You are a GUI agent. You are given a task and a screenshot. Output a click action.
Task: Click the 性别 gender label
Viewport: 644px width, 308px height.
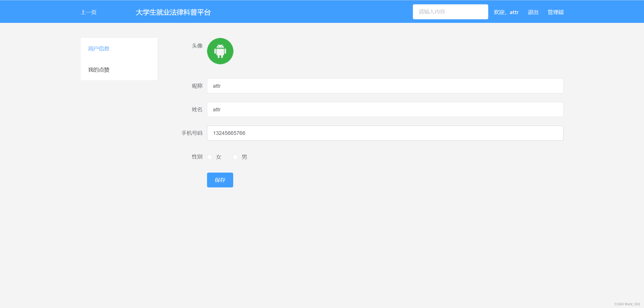tap(197, 157)
